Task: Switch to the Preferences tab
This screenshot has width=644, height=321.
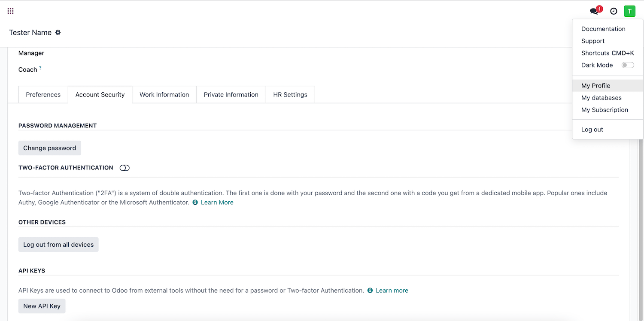Action: click(43, 95)
